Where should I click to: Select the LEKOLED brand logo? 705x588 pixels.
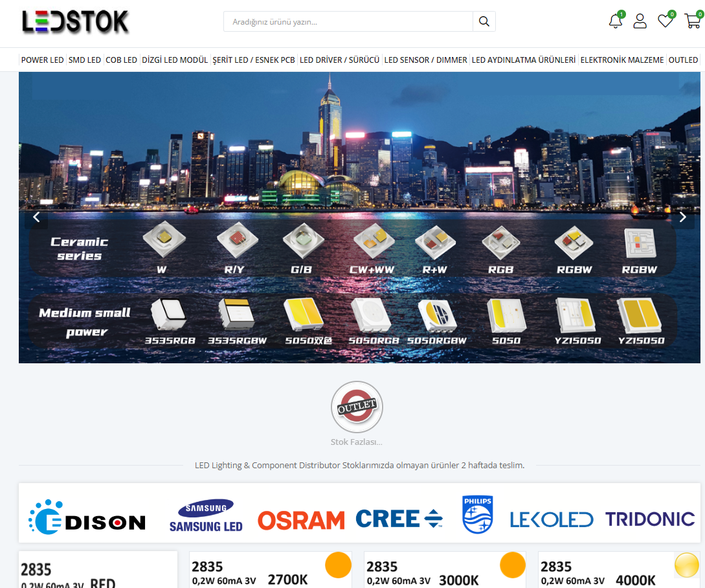coord(552,519)
